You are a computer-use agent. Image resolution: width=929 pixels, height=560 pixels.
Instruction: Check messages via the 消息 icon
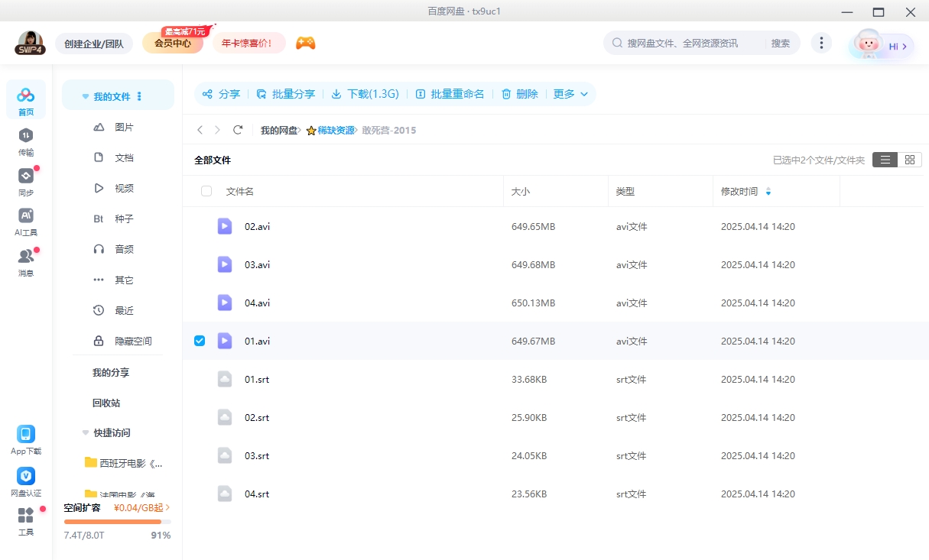click(x=25, y=260)
